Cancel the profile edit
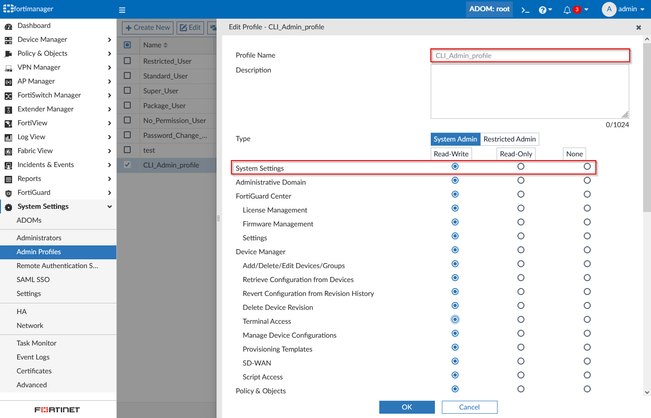651x418 pixels. 469,407
